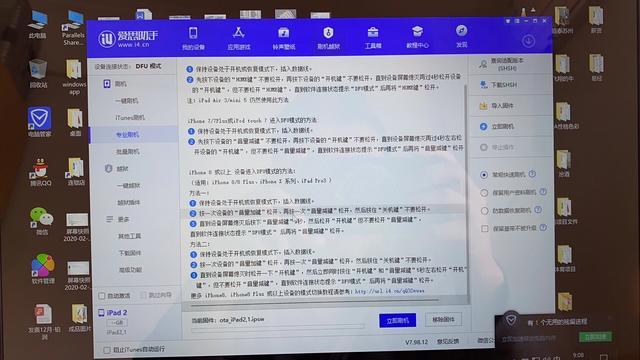This screenshot has height=360, width=640.
Task: Click the shield icon in the dark notification popup
Action: (x=511, y=320)
